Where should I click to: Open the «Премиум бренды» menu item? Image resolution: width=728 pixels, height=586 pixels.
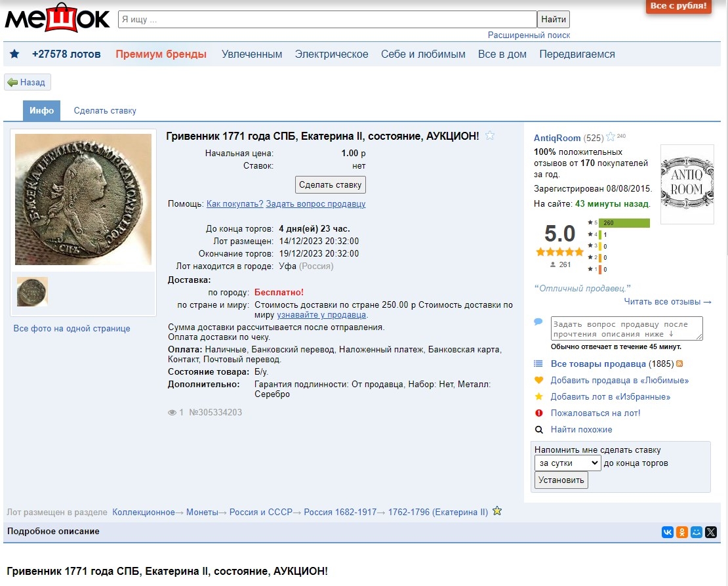coord(161,54)
